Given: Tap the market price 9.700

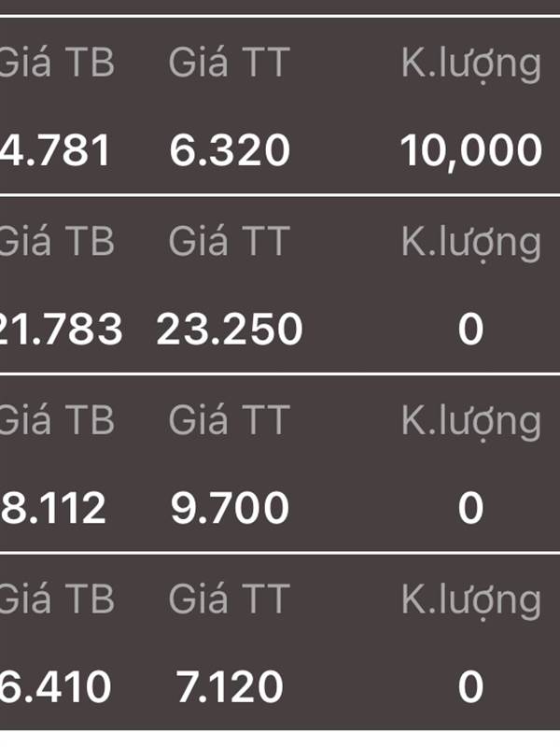Looking at the screenshot, I should pyautogui.click(x=230, y=508).
